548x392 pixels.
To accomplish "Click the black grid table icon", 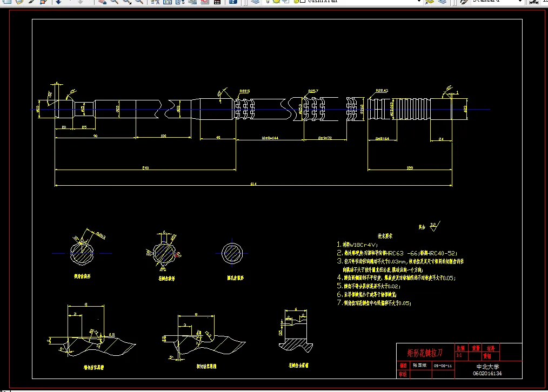I will (217, 2).
